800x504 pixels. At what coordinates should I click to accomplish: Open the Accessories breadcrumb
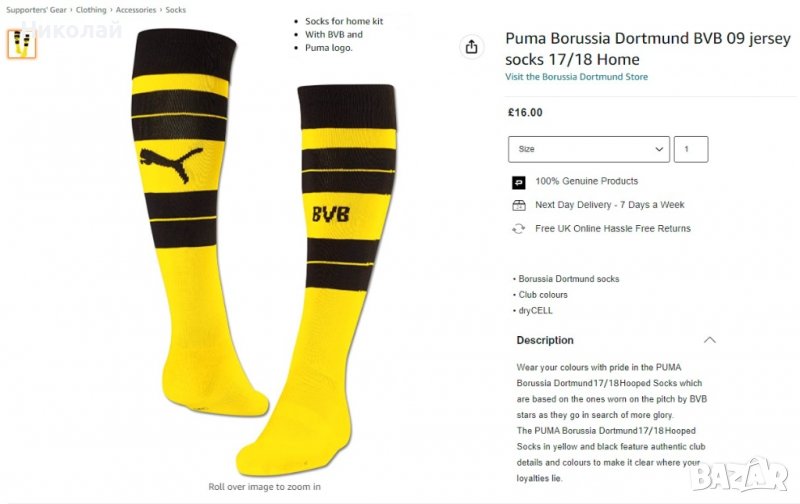click(x=136, y=10)
